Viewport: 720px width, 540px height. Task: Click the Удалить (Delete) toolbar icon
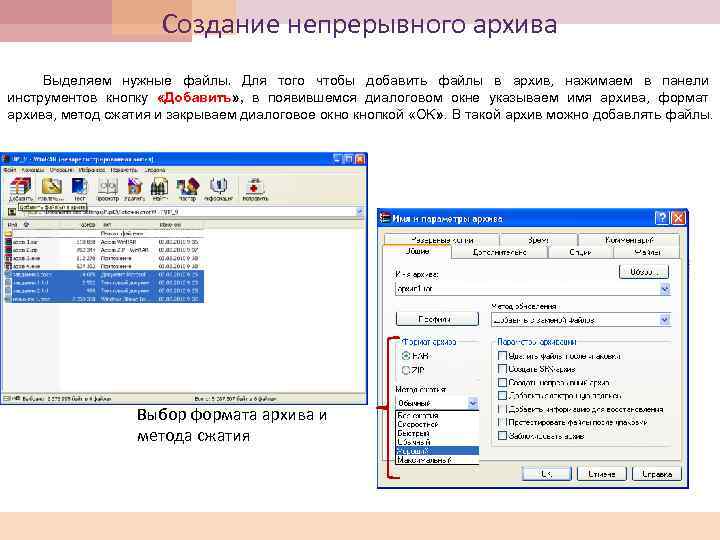coord(134,190)
